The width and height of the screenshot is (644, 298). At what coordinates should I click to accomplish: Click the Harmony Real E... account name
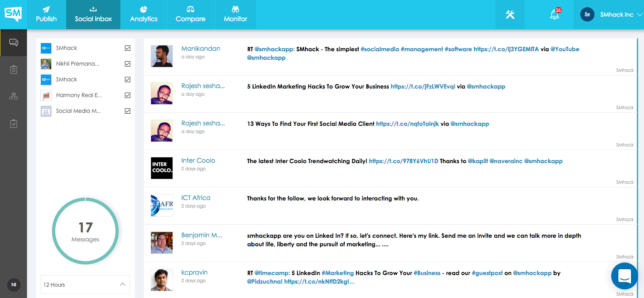click(x=79, y=95)
